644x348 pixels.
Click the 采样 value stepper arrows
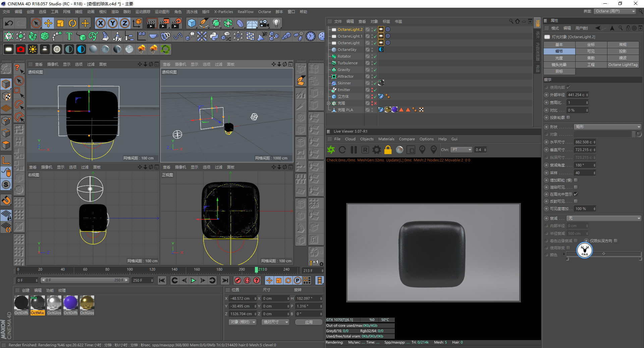tap(594, 173)
